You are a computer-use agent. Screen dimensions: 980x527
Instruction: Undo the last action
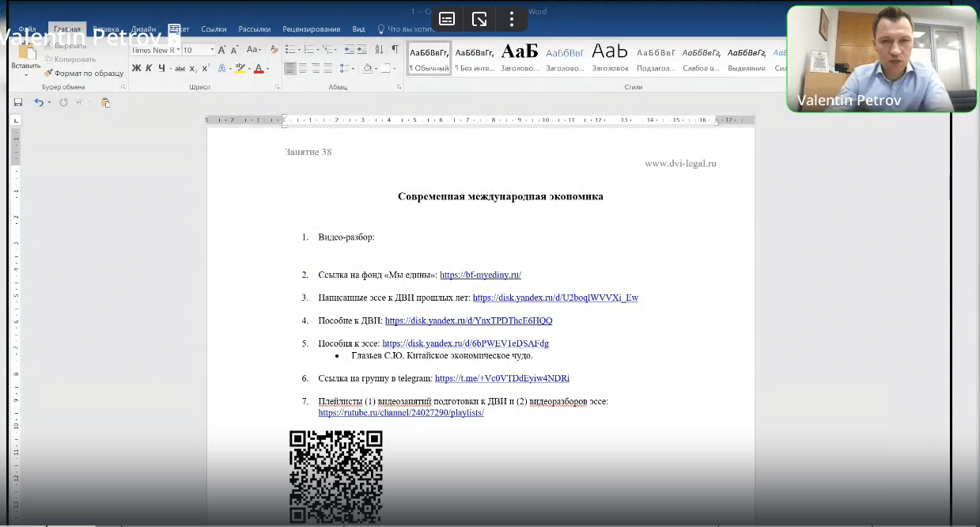click(39, 102)
